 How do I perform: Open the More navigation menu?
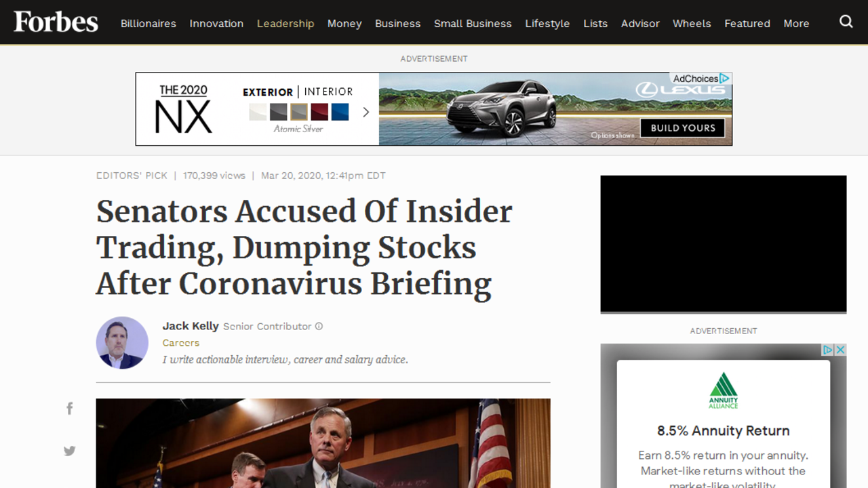coord(796,23)
